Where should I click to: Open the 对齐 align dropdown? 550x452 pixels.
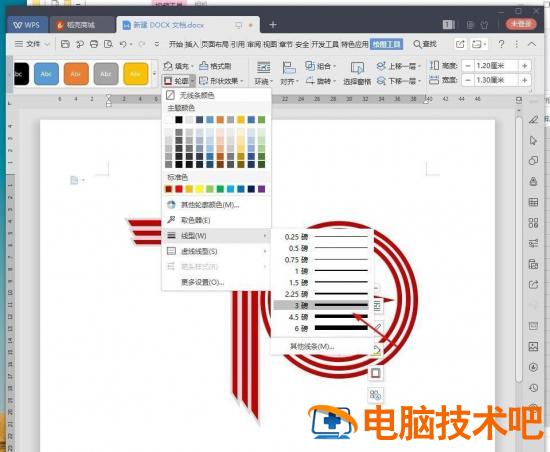289,73
